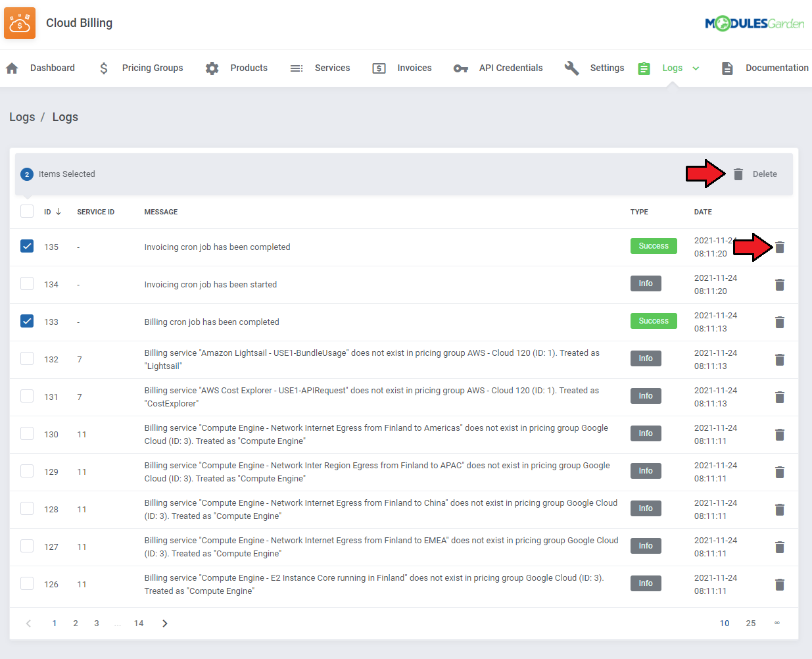Click the Info badge for log 134
812x659 pixels.
tap(646, 283)
